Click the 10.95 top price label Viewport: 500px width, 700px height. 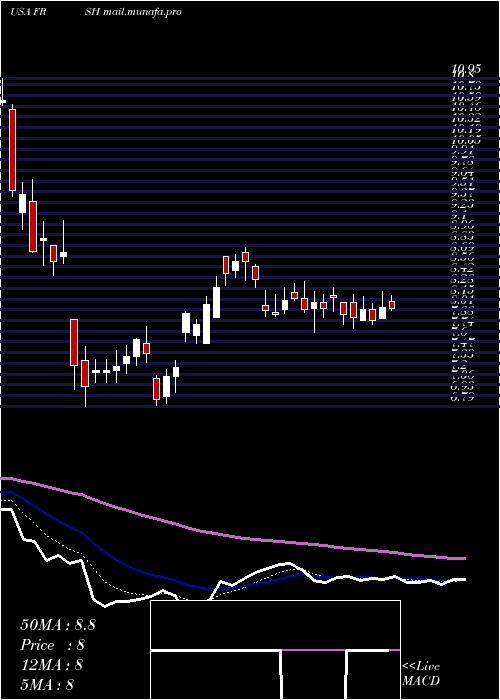[466, 68]
